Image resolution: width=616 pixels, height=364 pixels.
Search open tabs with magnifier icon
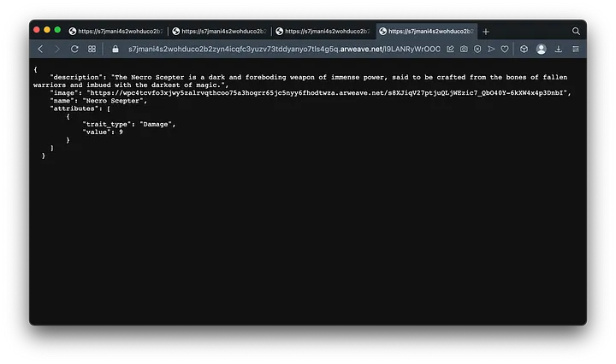tap(576, 31)
